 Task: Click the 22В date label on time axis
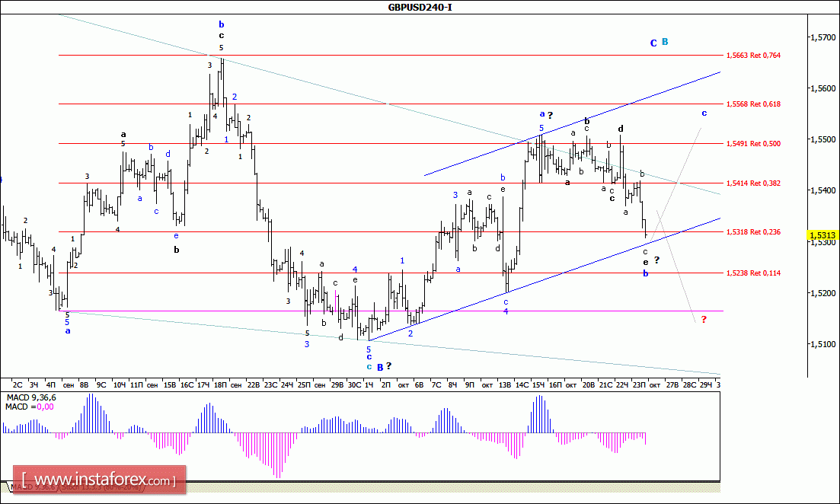(253, 385)
